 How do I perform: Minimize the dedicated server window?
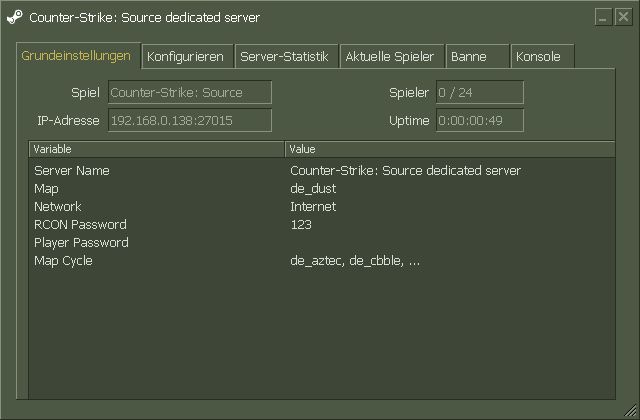click(602, 17)
